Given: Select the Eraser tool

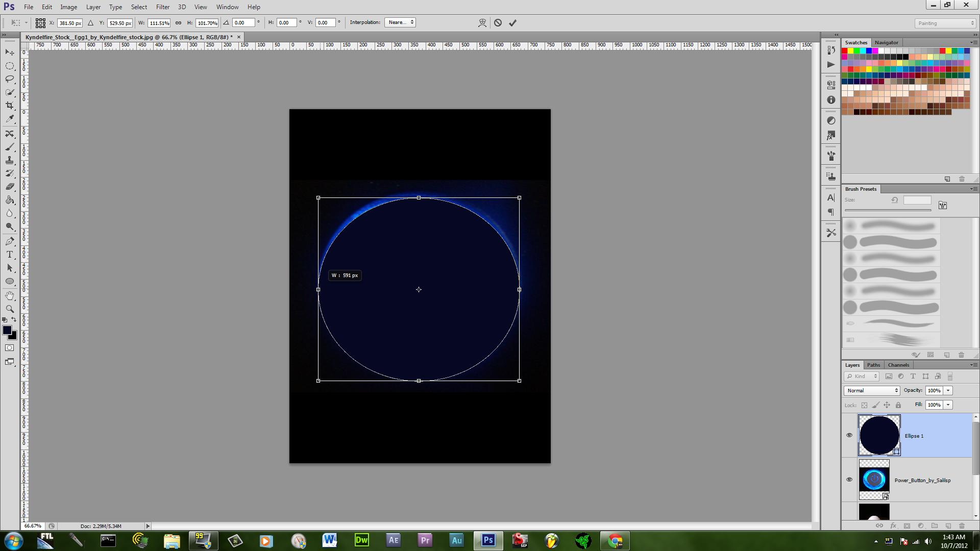Looking at the screenshot, I should point(10,187).
